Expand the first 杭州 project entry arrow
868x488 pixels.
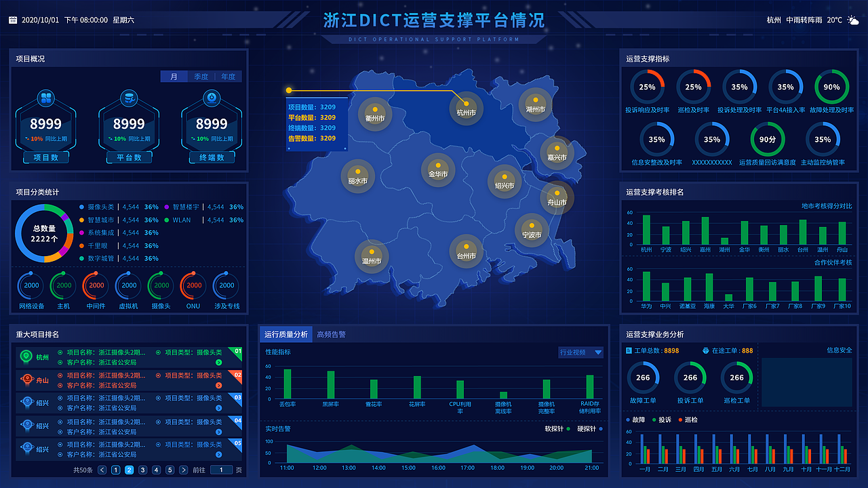pyautogui.click(x=218, y=362)
